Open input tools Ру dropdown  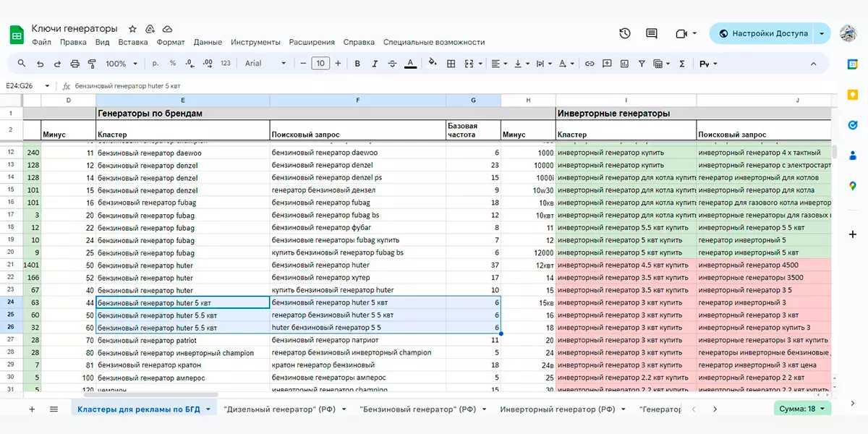[x=708, y=64]
